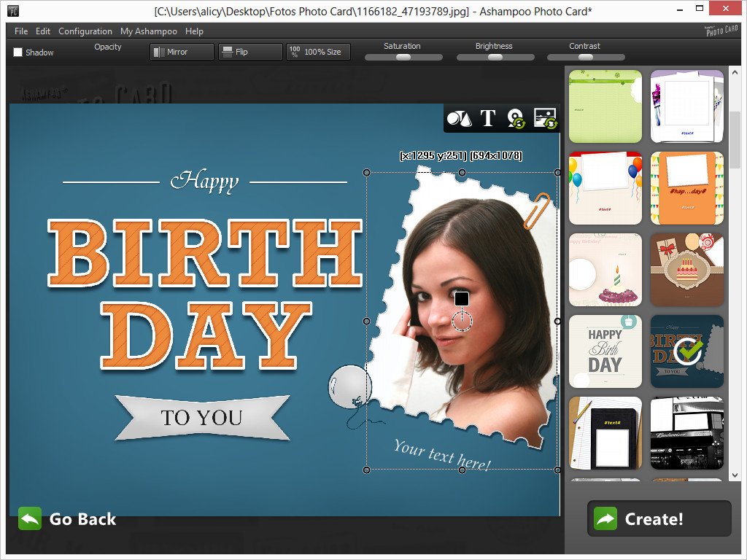Open the shapes/clipart tool icon

[459, 119]
